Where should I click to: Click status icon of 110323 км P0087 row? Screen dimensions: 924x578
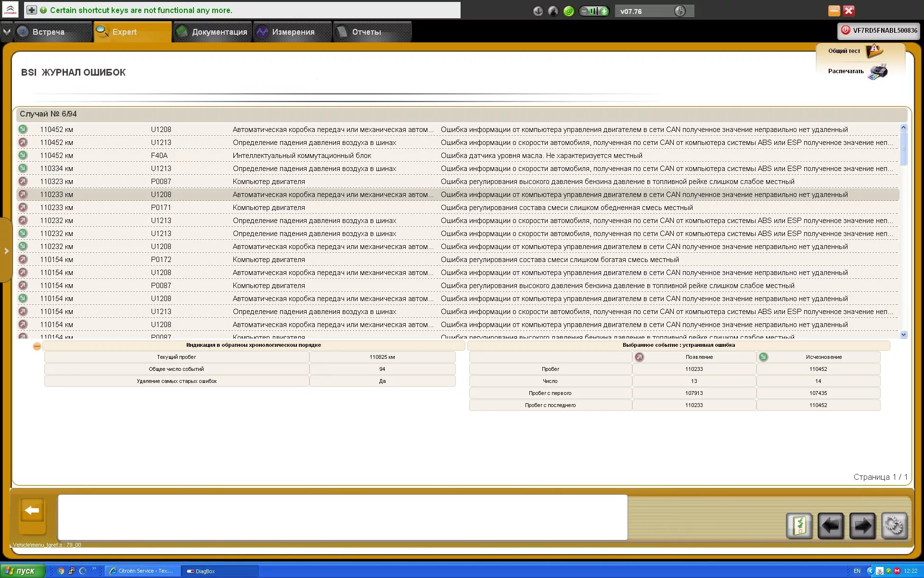23,181
